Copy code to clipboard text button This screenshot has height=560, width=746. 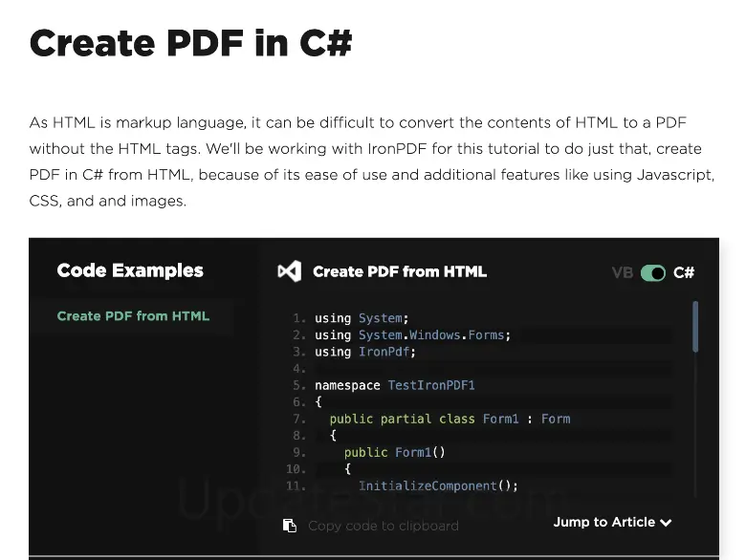point(384,526)
